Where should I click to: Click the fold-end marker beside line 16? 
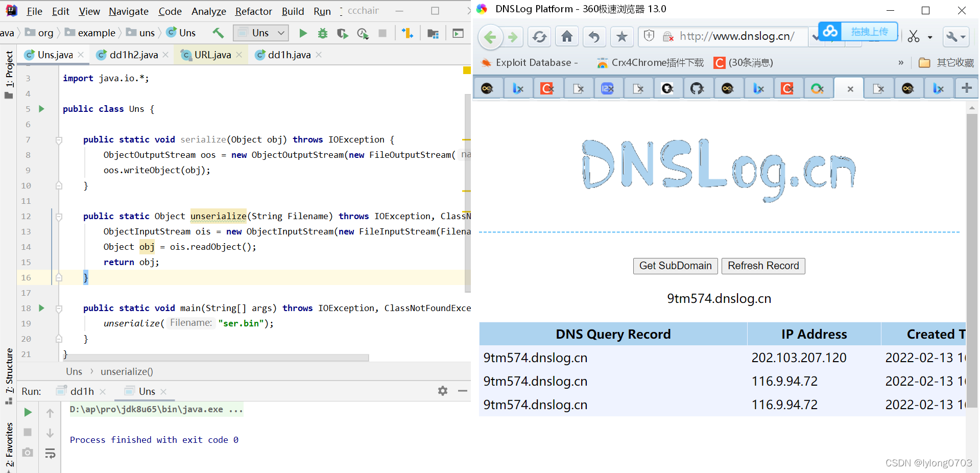coord(59,277)
